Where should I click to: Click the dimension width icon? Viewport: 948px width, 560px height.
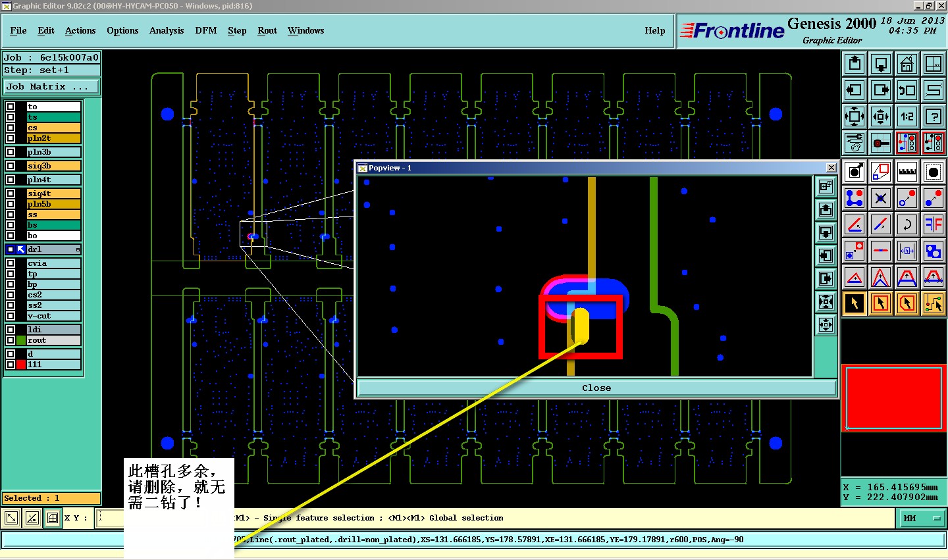pos(907,251)
